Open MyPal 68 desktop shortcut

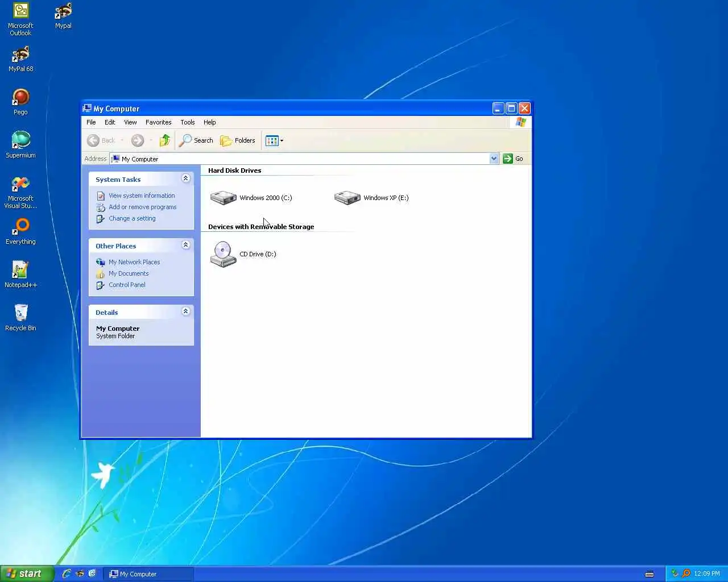pyautogui.click(x=20, y=59)
